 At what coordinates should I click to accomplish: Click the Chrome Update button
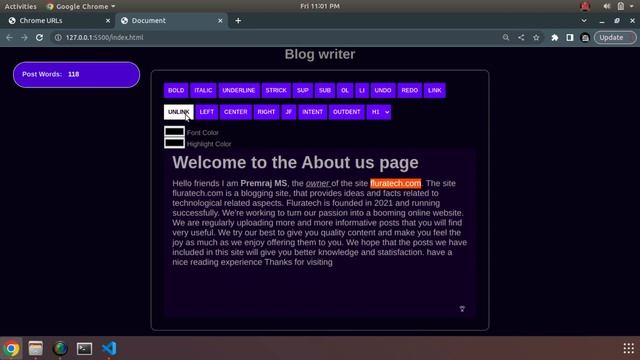615,37
